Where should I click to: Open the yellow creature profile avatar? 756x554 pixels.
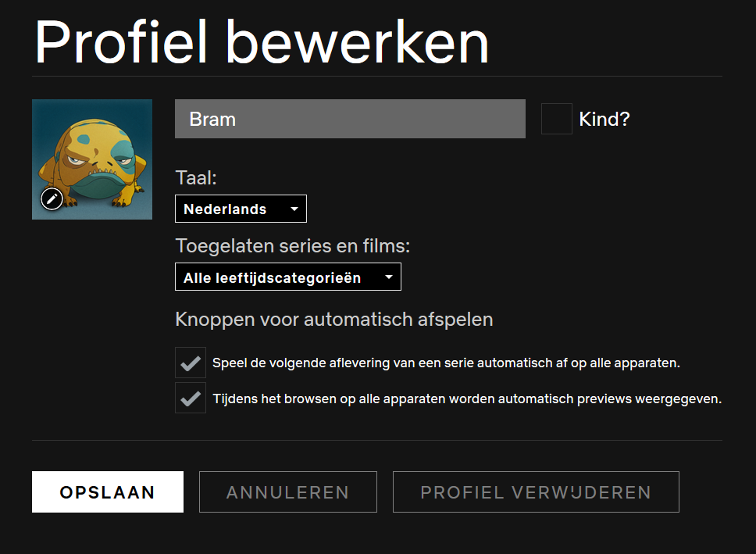pos(92,159)
